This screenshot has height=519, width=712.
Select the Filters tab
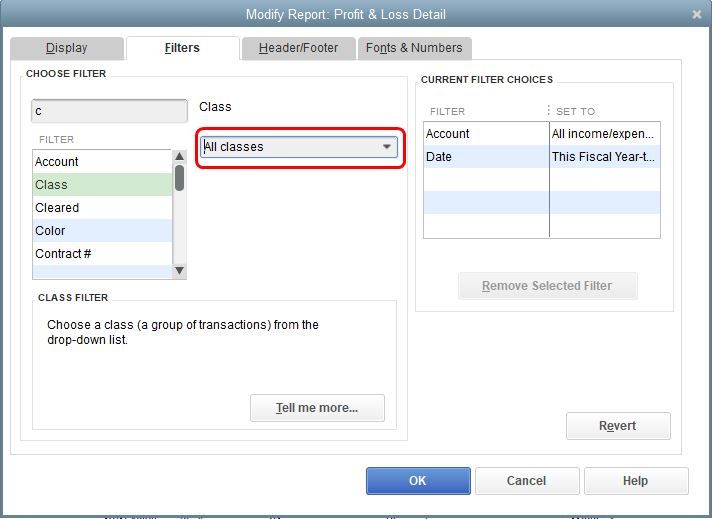pos(182,48)
